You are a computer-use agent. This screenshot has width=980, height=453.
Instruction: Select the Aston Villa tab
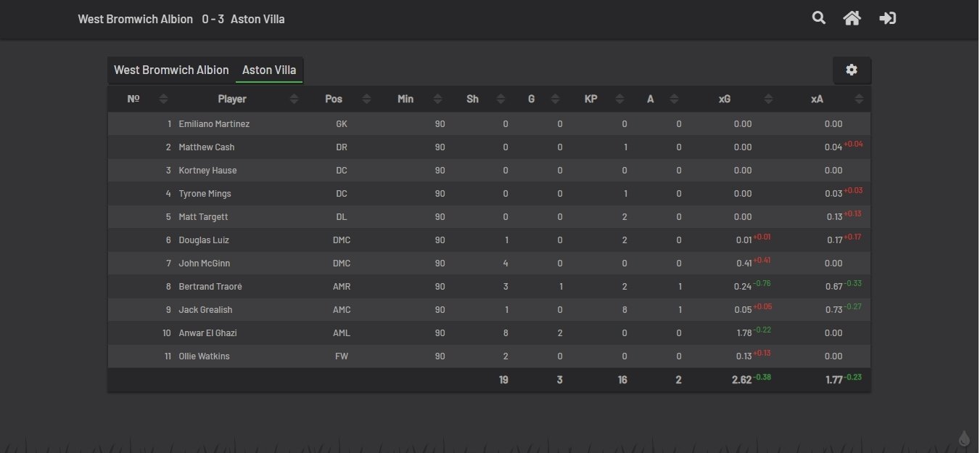(x=269, y=70)
